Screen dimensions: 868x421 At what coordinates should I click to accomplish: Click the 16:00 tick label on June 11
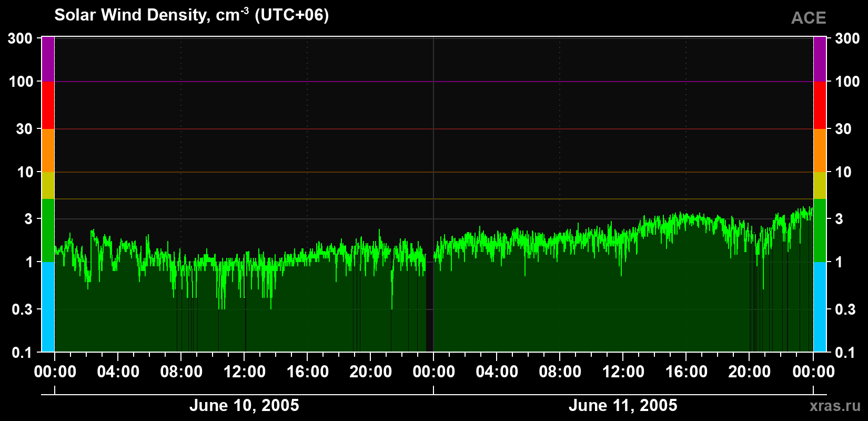(686, 372)
